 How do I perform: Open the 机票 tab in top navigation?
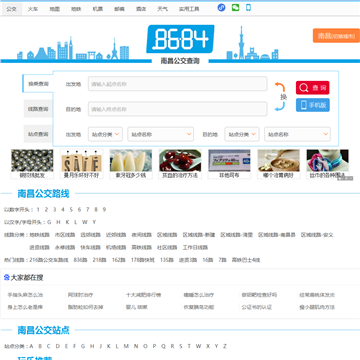tap(98, 9)
